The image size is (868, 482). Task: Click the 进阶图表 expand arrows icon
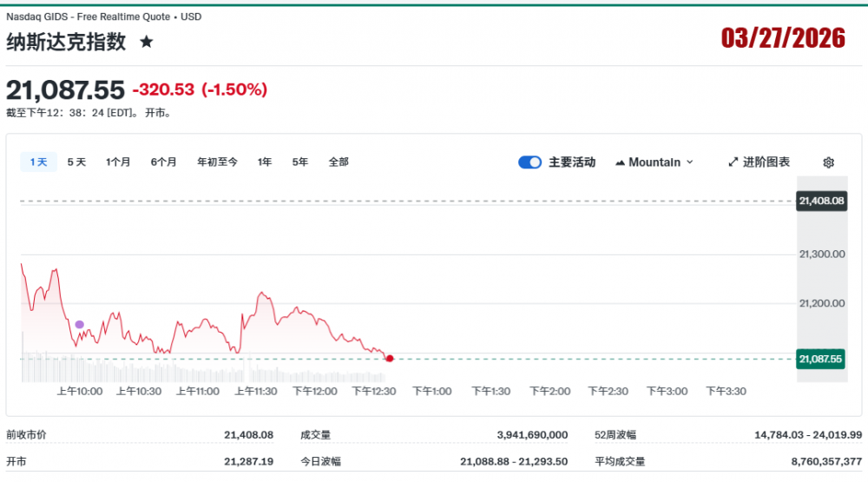[x=733, y=162]
